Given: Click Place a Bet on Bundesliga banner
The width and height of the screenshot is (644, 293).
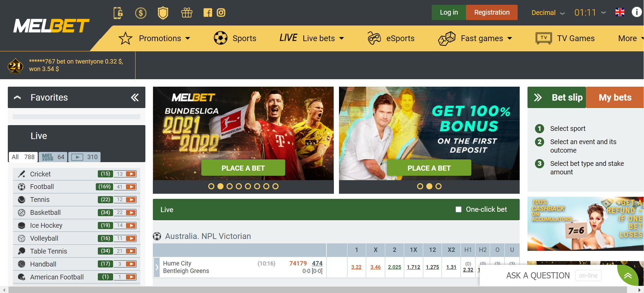Looking at the screenshot, I should 243,168.
